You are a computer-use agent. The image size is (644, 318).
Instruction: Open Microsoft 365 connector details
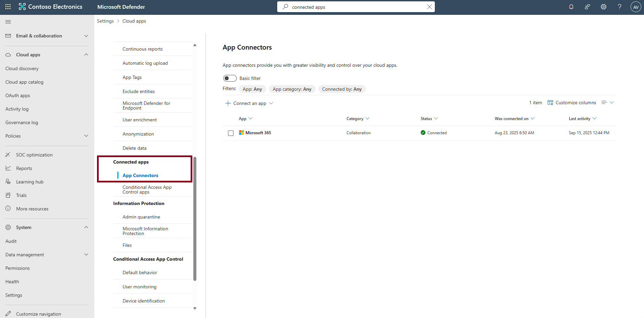coord(258,133)
